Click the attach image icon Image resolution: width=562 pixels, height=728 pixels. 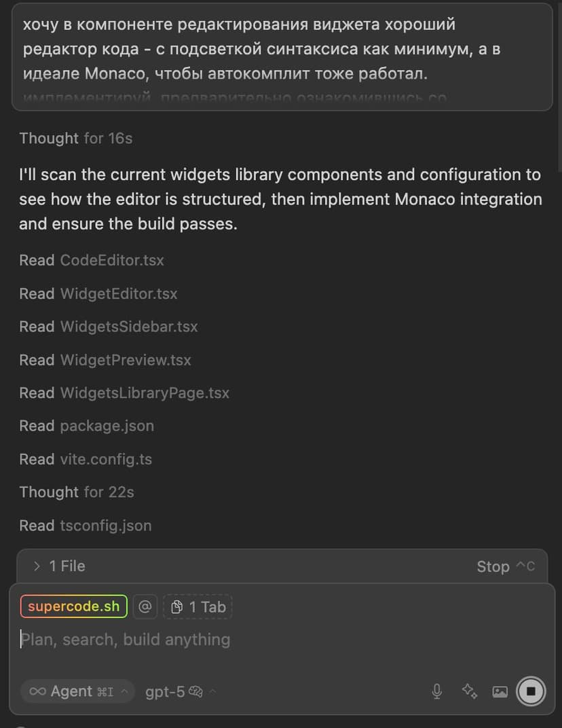click(500, 691)
